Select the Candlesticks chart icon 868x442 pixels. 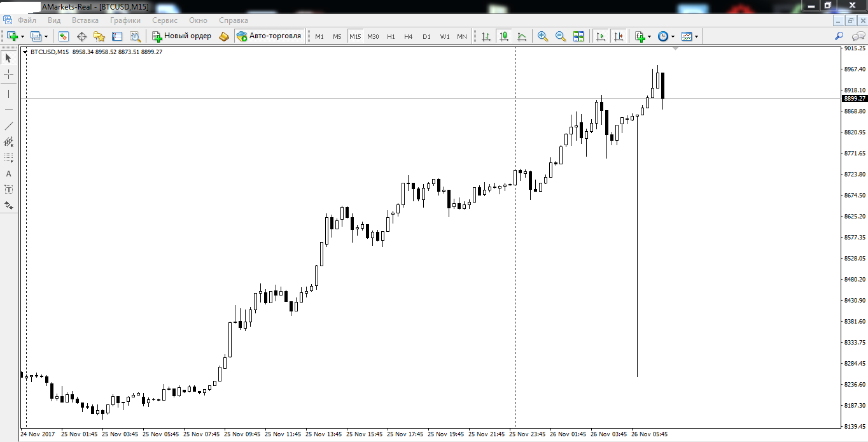click(x=504, y=36)
